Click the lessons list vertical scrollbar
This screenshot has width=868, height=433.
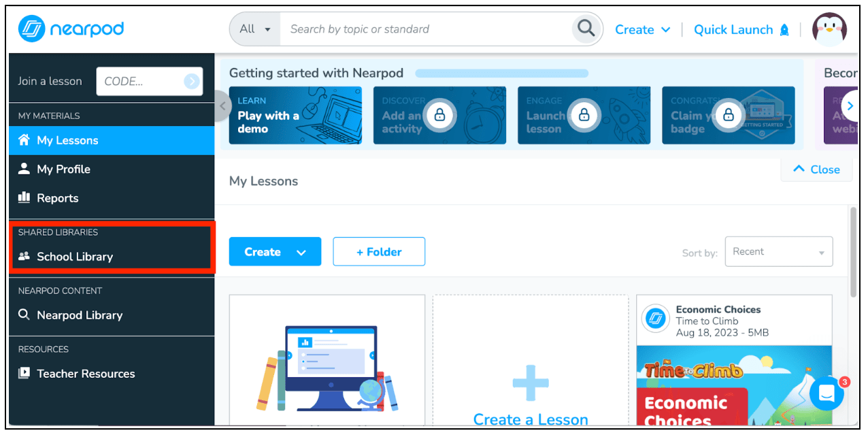click(x=854, y=252)
